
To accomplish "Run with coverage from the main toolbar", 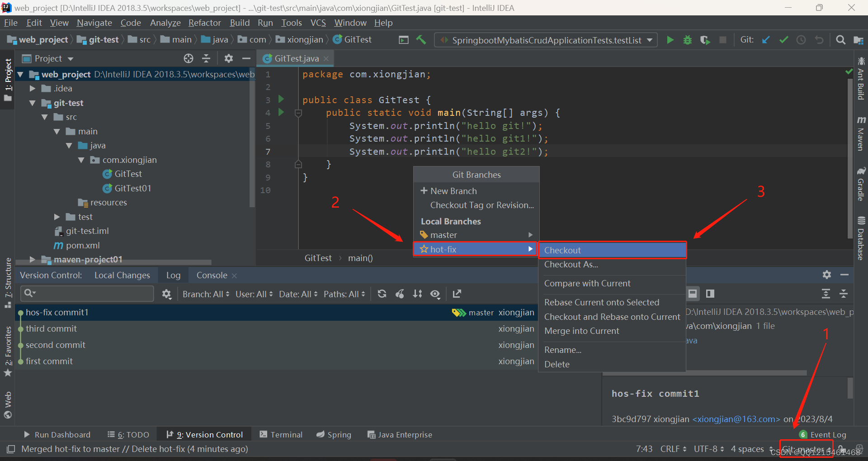I will [705, 40].
